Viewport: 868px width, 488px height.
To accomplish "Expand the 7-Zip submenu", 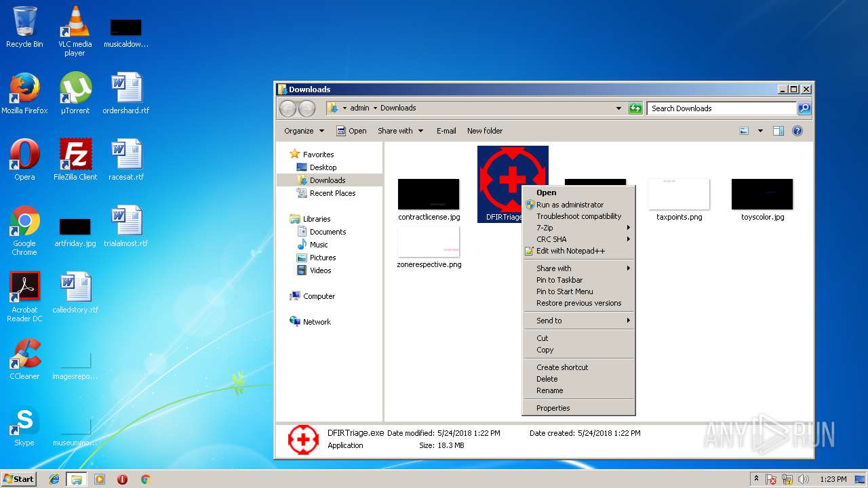I will pos(578,228).
